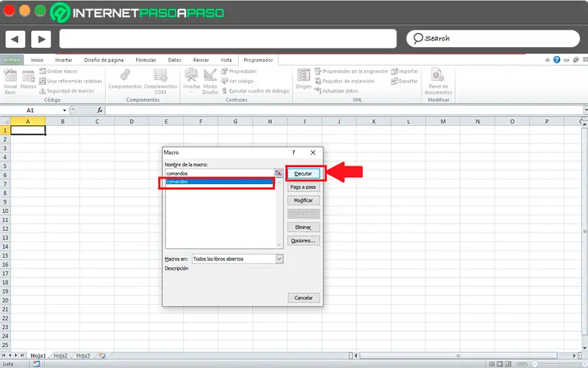The height and width of the screenshot is (368, 588).
Task: Click the macro name input field
Action: coord(219,174)
